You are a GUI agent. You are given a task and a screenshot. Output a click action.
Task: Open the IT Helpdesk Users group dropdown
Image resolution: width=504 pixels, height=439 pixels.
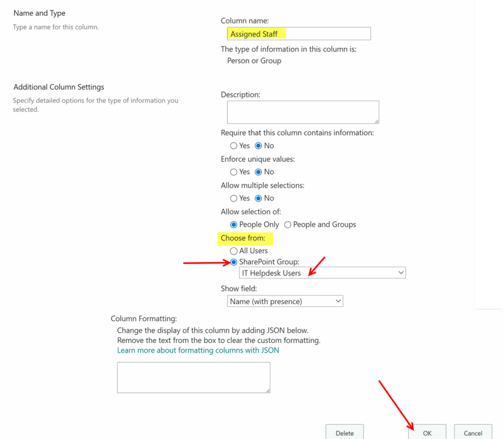[322, 273]
